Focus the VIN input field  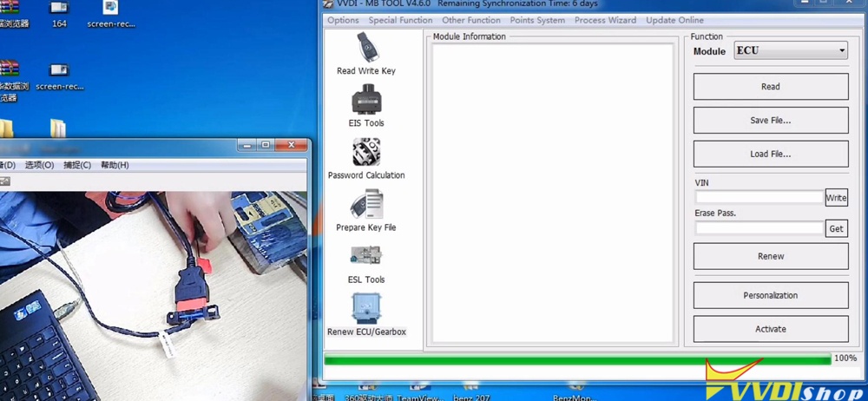(x=759, y=197)
